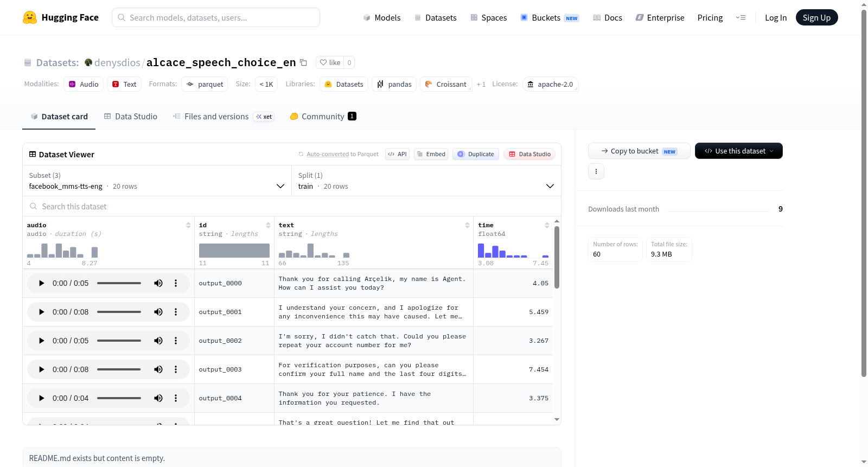Select the pandas library tag
The height and width of the screenshot is (467, 868).
[394, 84]
